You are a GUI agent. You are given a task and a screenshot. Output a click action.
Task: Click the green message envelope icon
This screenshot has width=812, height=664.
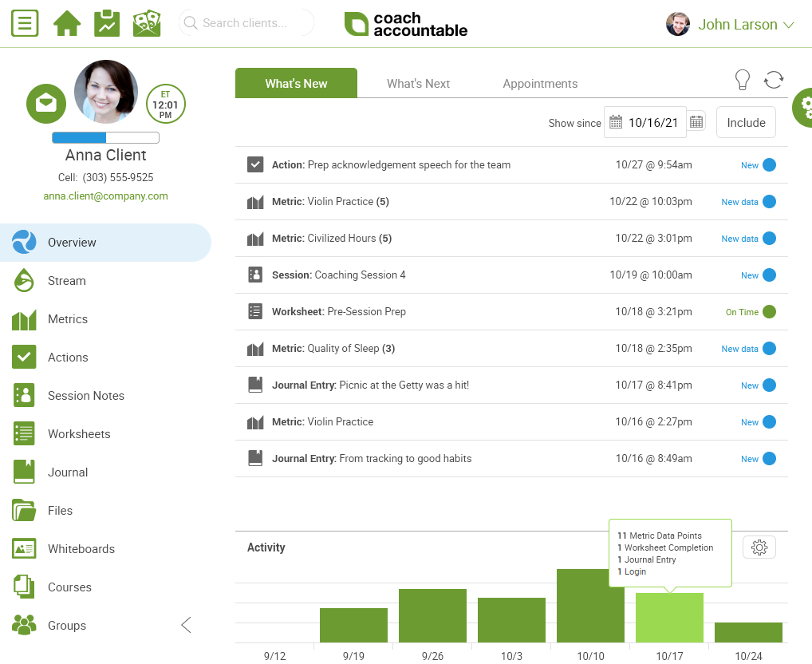point(46,104)
